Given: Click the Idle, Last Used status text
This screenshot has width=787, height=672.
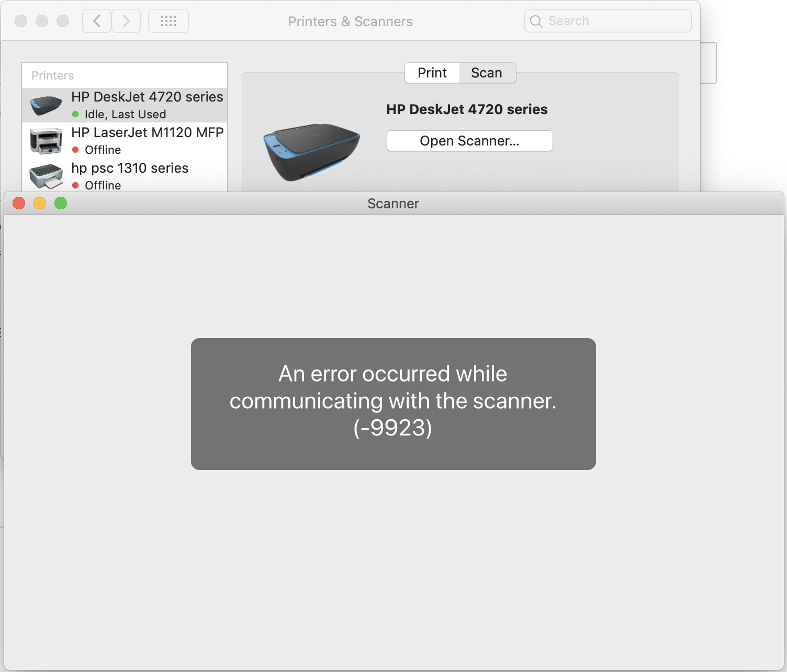Looking at the screenshot, I should pyautogui.click(x=126, y=114).
